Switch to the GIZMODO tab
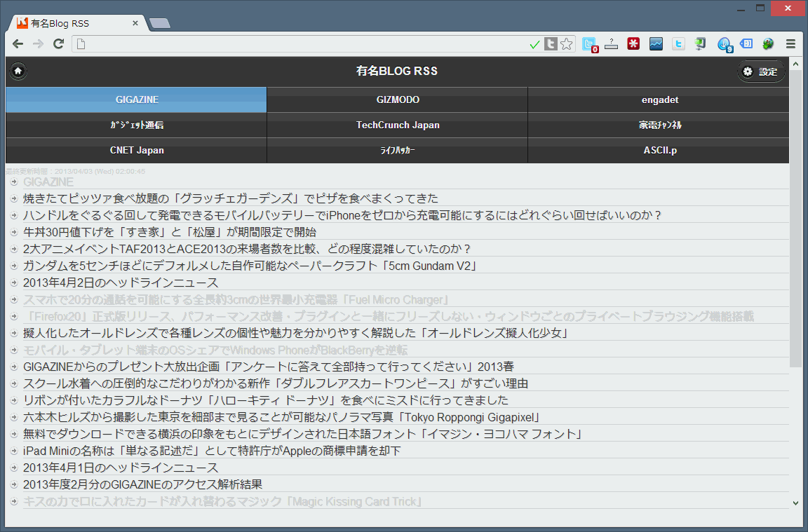This screenshot has height=532, width=808. [397, 100]
